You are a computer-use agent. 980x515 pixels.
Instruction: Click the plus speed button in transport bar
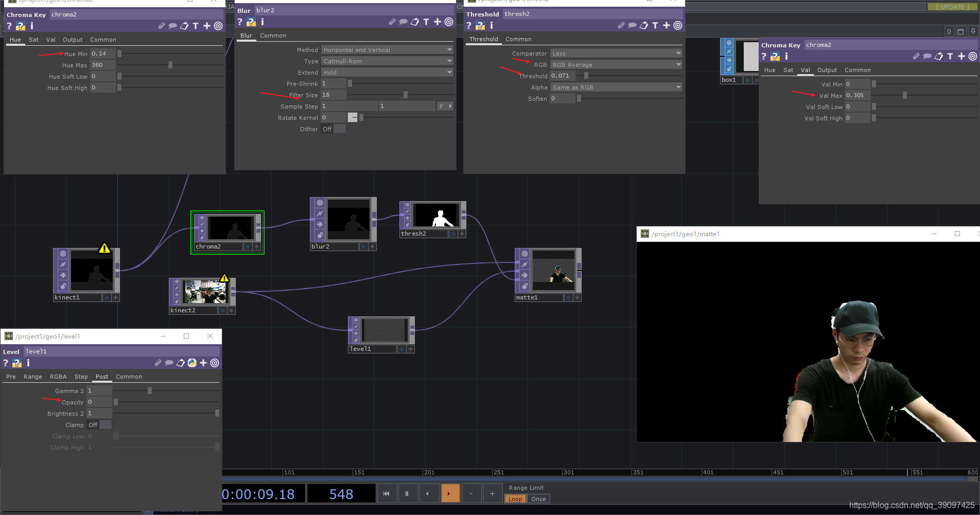tap(492, 493)
